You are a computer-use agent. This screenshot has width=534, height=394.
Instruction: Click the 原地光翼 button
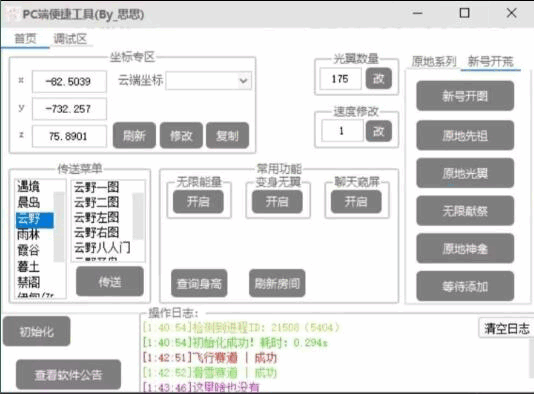pos(465,173)
